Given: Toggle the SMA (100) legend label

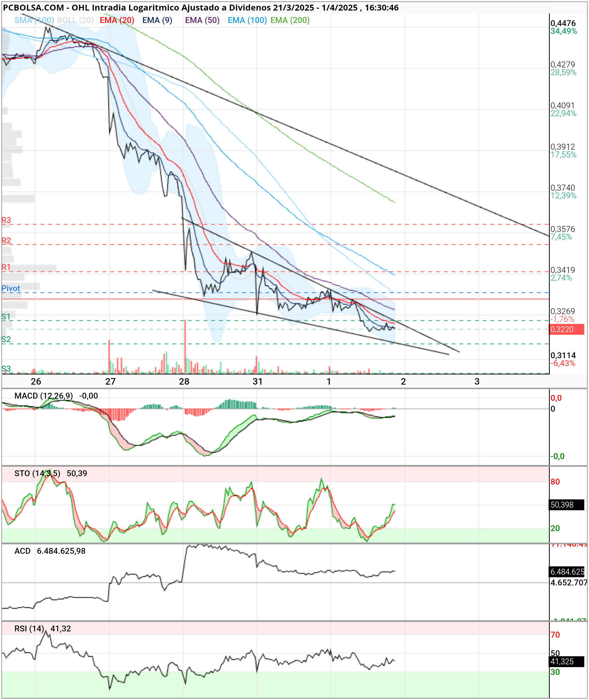Looking at the screenshot, I should [x=34, y=20].
